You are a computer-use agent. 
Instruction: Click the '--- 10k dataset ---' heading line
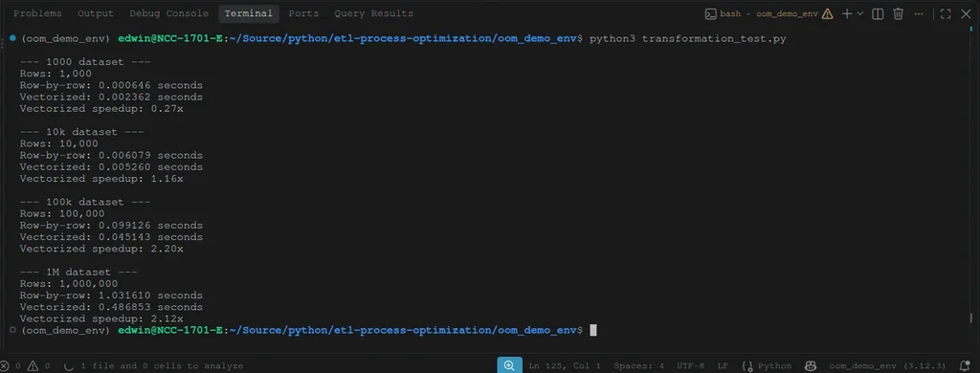82,132
